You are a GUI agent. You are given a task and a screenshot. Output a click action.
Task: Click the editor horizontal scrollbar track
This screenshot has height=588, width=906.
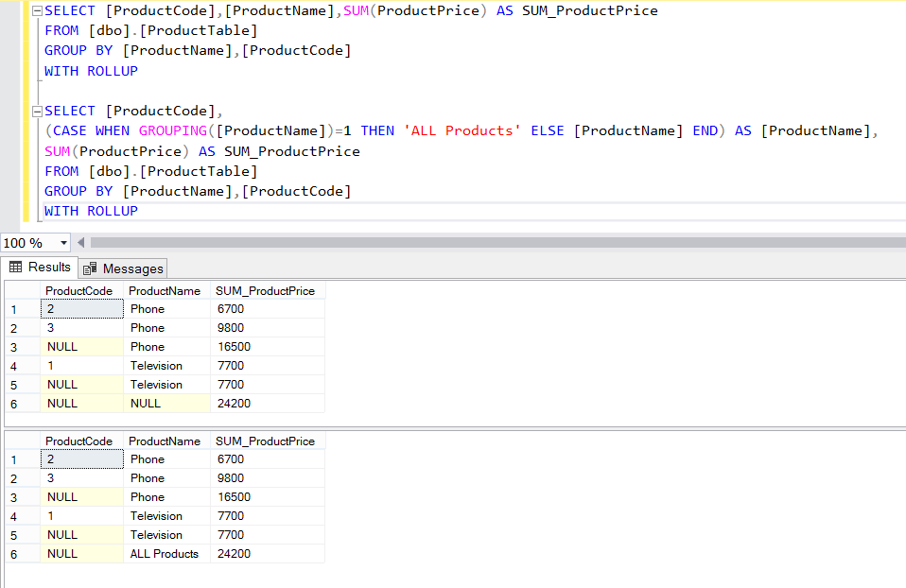[x=497, y=243]
